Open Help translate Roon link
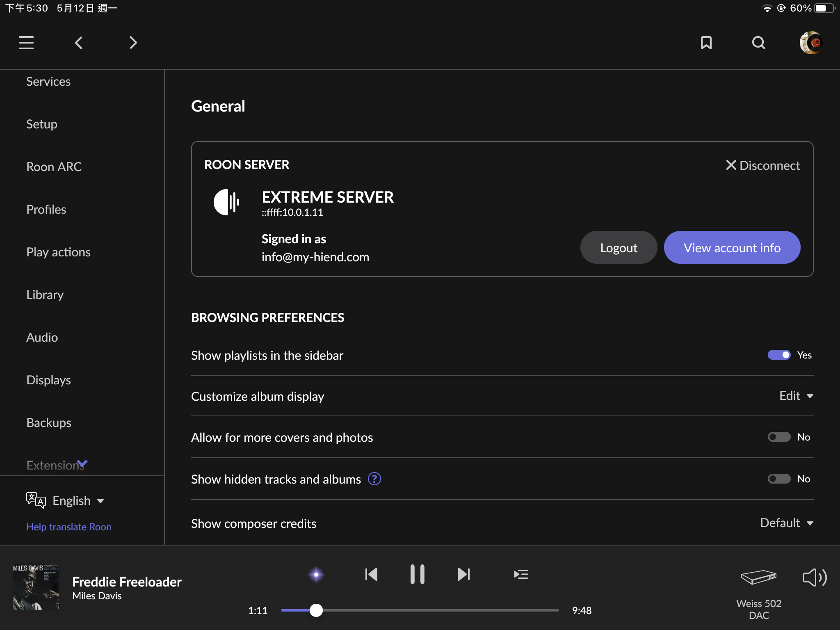This screenshot has width=840, height=630. pos(69,527)
